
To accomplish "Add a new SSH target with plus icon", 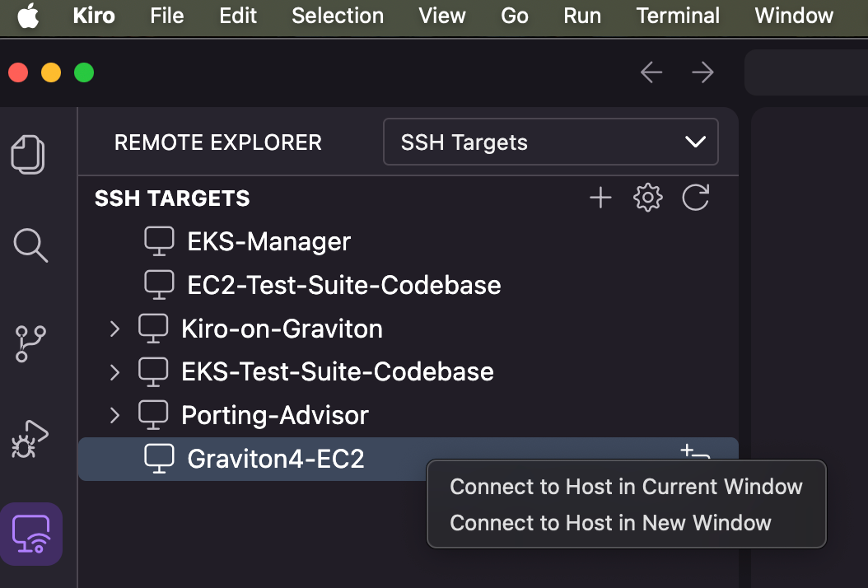I will point(600,198).
